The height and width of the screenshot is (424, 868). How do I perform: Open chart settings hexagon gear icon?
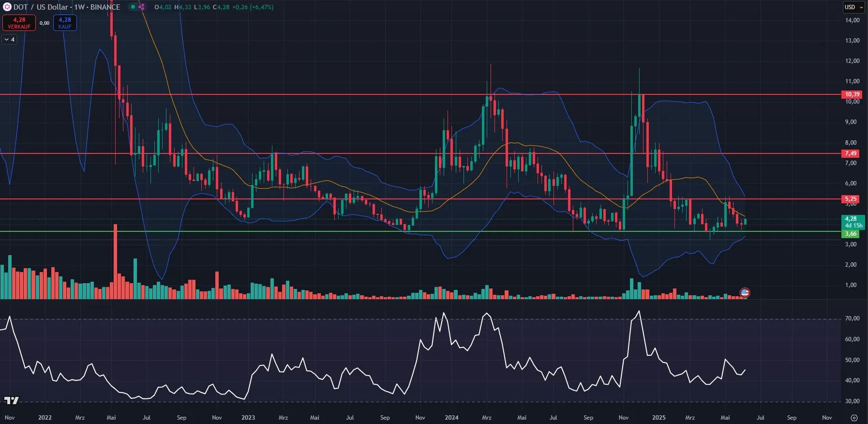click(x=854, y=418)
